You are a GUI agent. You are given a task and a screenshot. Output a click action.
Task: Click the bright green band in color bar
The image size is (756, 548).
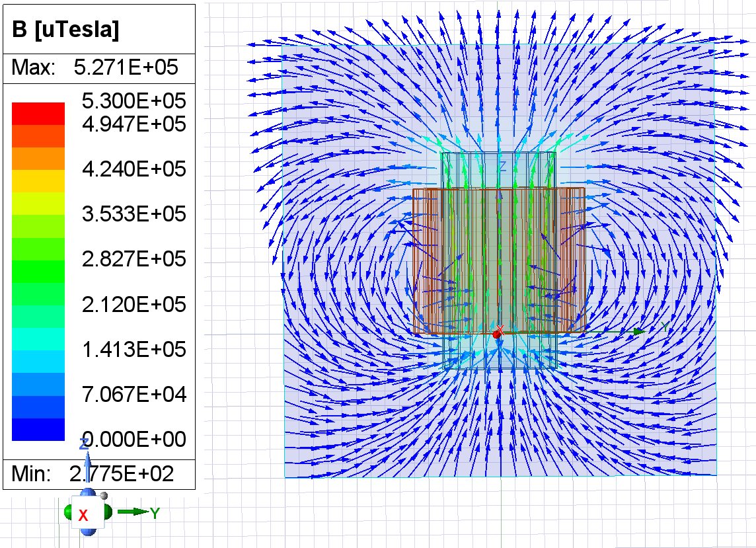pos(38,271)
